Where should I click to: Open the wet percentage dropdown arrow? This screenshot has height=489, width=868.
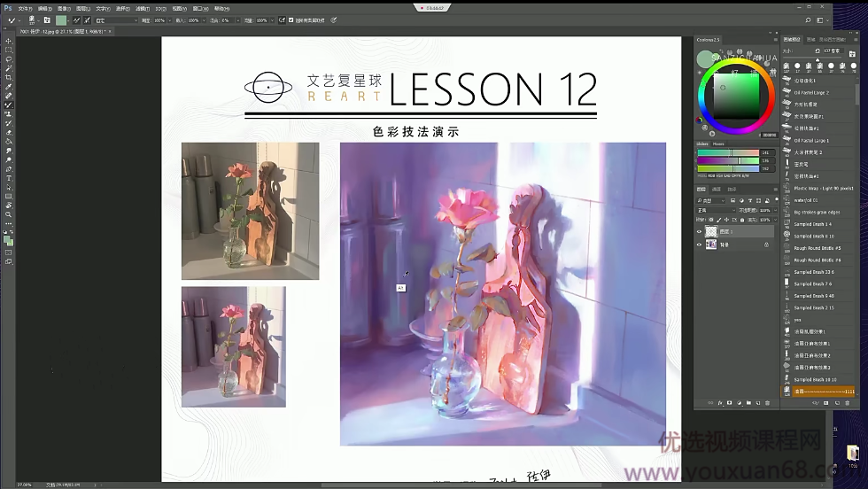coord(169,20)
